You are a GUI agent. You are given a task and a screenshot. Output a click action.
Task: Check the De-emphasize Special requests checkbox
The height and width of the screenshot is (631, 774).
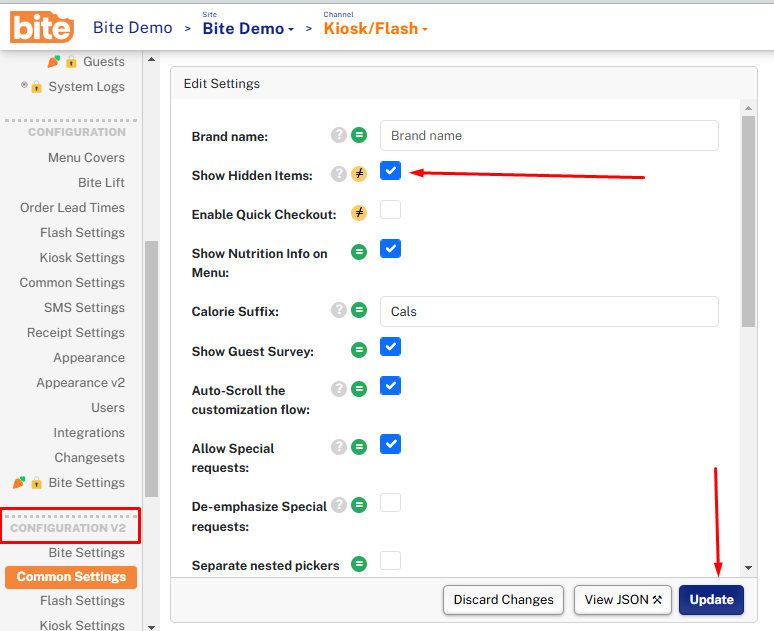click(x=390, y=502)
